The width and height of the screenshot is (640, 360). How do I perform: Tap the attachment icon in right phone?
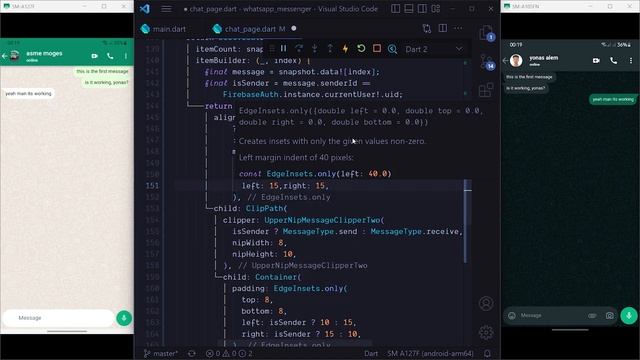(x=592, y=316)
